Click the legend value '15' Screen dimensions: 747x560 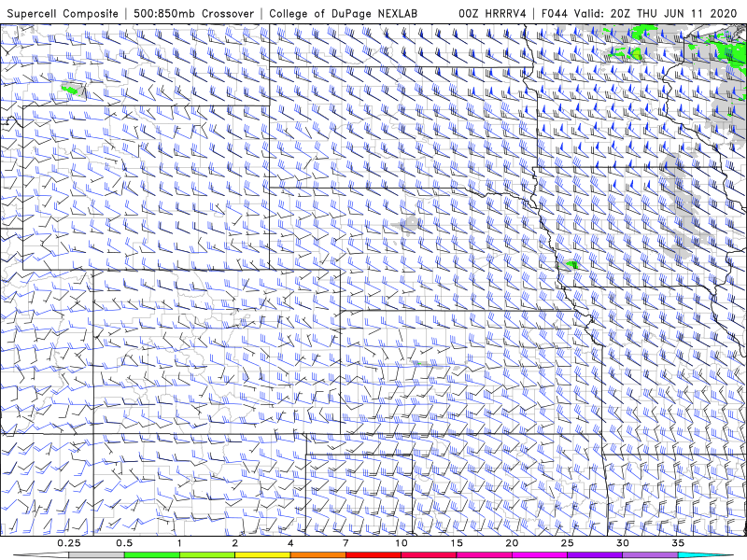coord(457,543)
